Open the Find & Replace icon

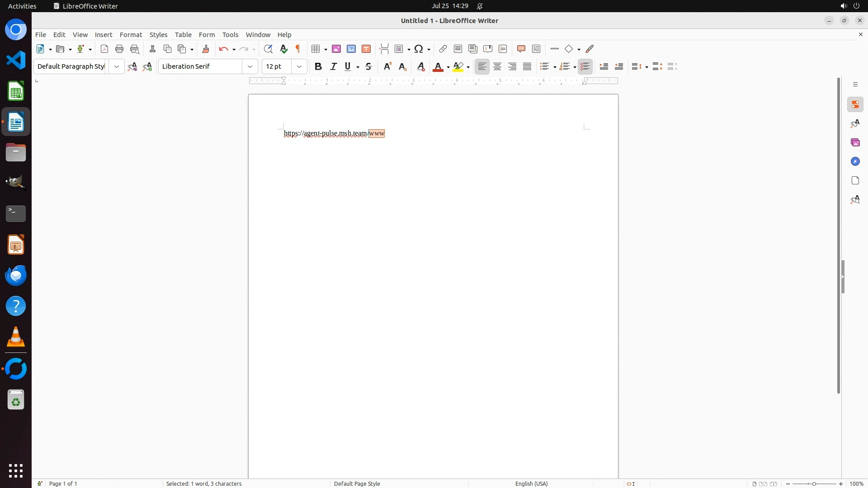(268, 49)
